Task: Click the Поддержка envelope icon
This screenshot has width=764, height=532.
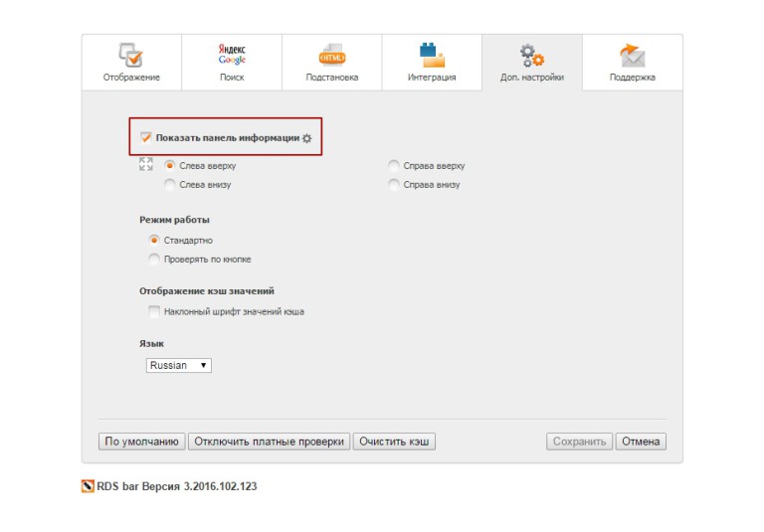Action: click(633, 55)
